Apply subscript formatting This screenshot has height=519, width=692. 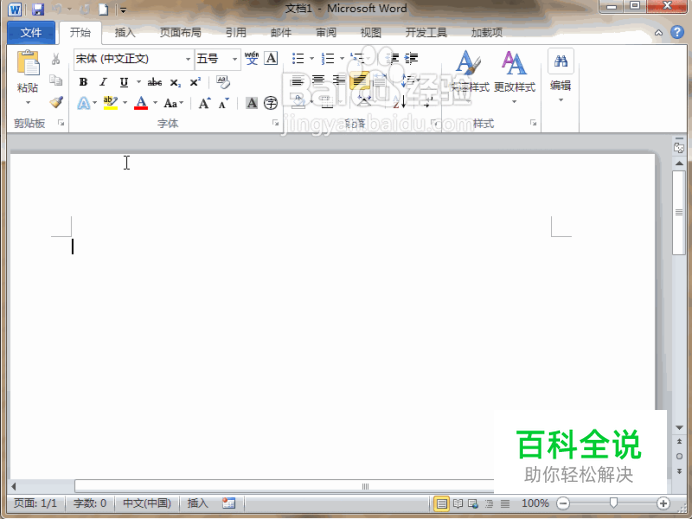[x=175, y=83]
